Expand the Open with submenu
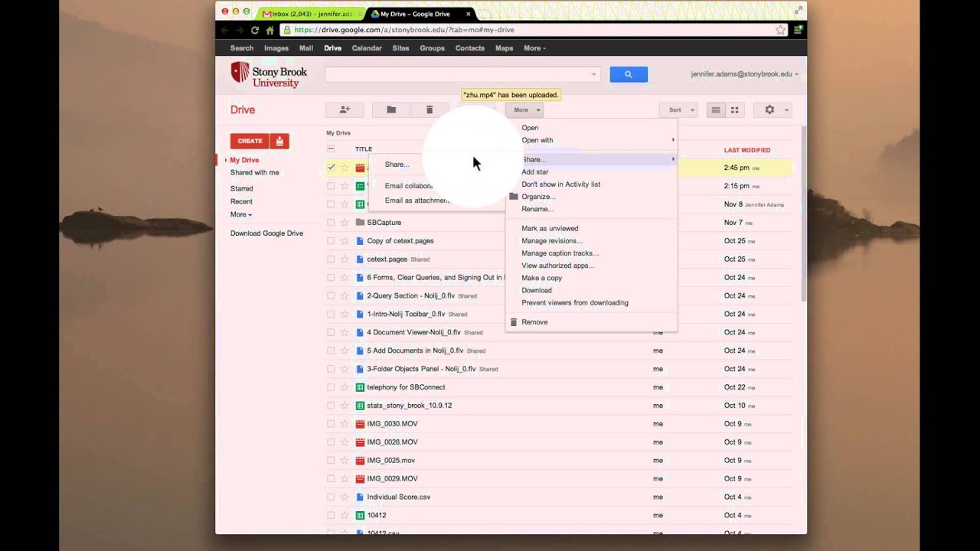 [x=591, y=140]
